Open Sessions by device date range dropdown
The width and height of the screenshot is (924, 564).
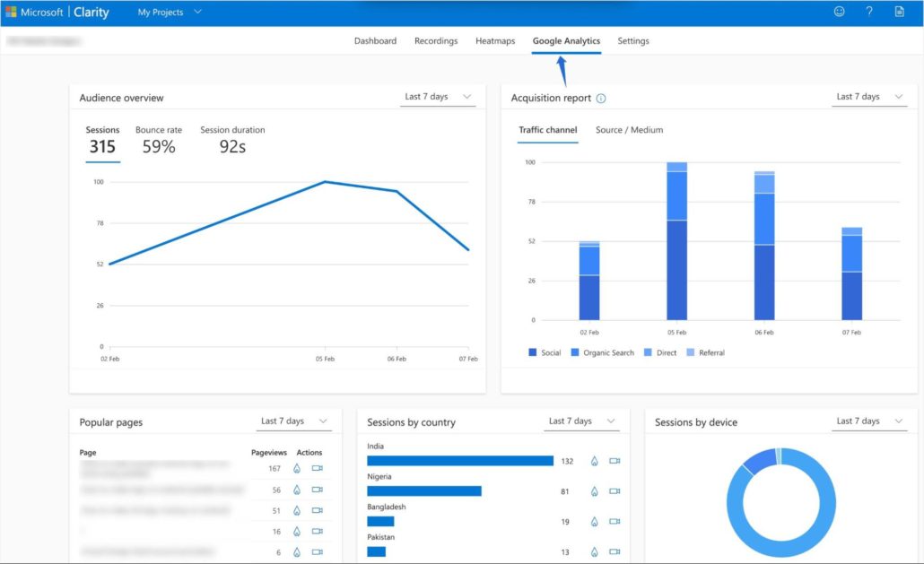click(870, 421)
